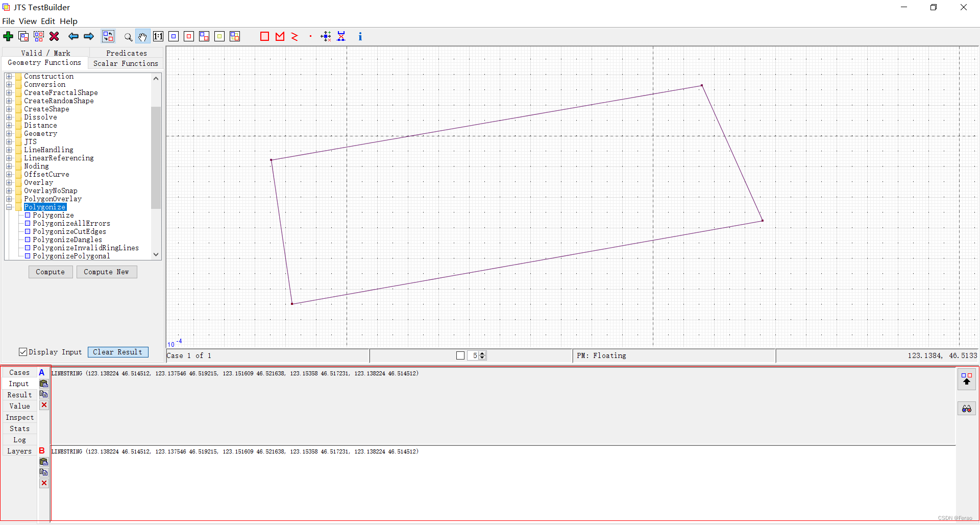The width and height of the screenshot is (980, 525).
Task: Add a new test case with green plus
Action: pos(8,36)
